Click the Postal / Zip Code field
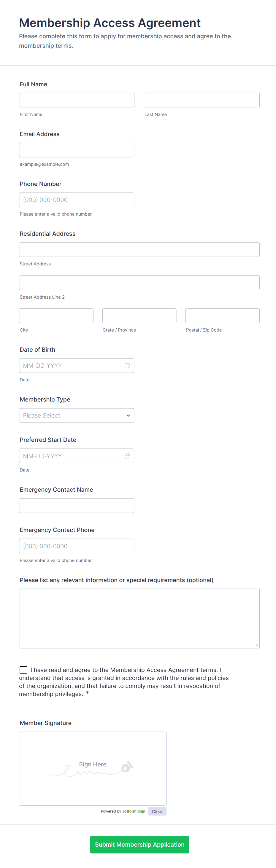Screen dimensions: 276x868 coord(222,316)
